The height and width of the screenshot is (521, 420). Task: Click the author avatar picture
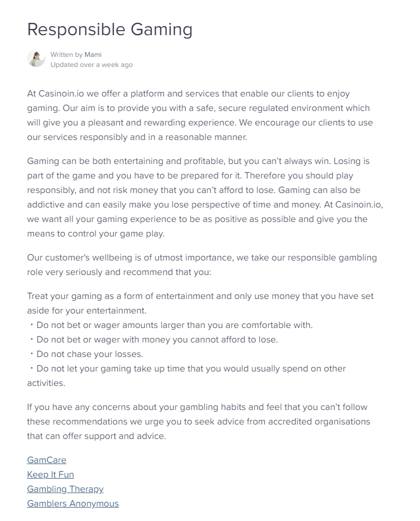(x=36, y=59)
